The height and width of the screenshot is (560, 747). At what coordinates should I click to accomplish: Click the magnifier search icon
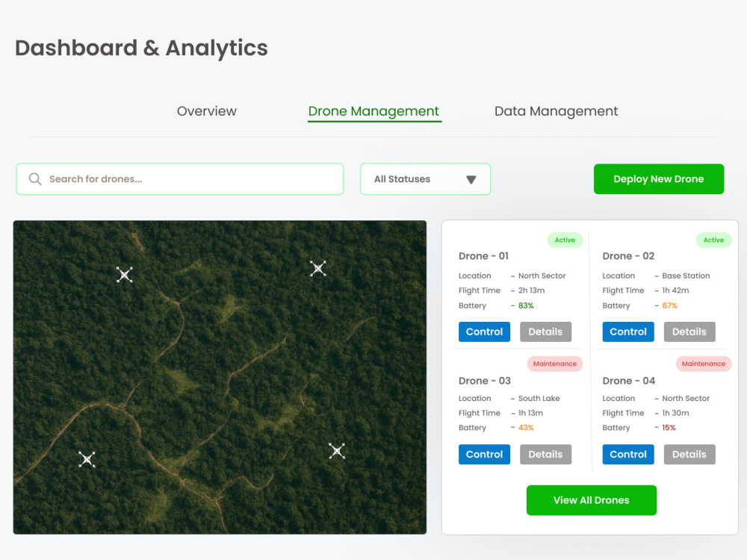(x=35, y=179)
